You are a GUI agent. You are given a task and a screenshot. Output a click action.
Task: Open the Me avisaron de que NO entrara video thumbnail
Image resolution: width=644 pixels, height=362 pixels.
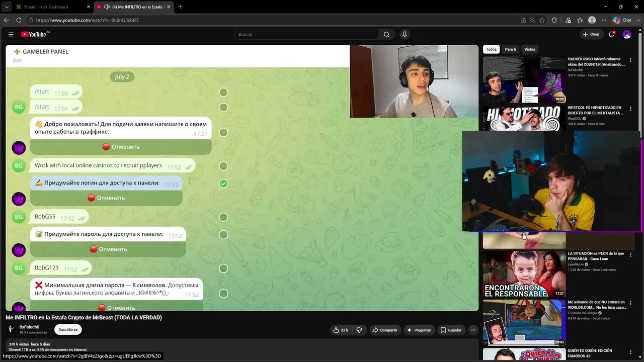pos(524,322)
